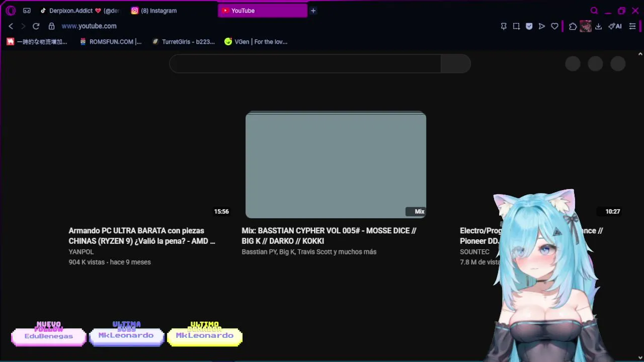
Task: Visit the SOUNTEC channel link
Action: point(474,252)
